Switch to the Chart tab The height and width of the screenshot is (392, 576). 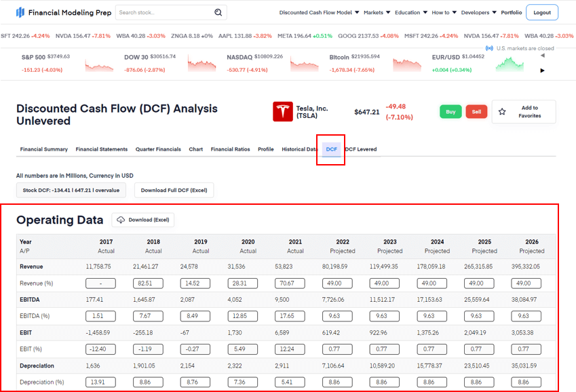[196, 149]
